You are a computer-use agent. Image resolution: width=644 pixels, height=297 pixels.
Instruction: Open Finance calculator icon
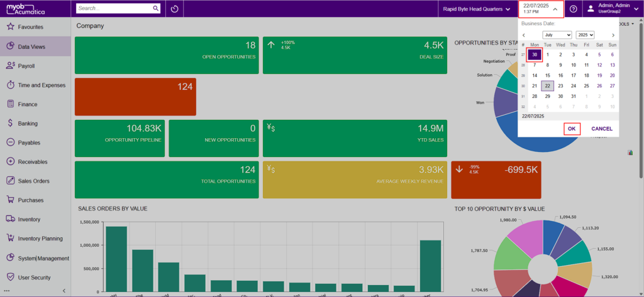coord(11,104)
